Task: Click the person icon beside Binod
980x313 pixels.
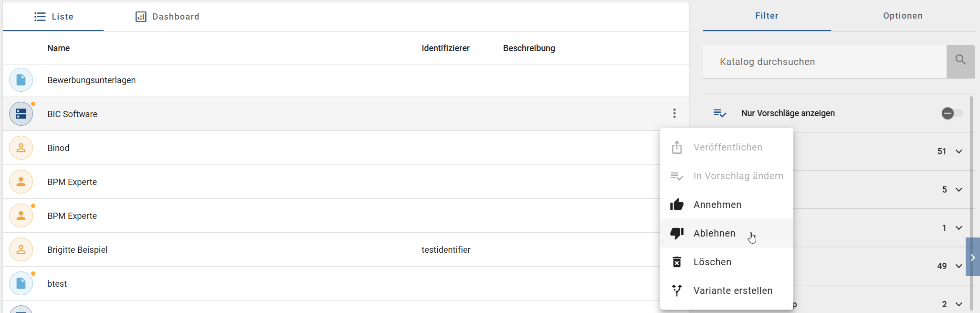Action: [x=21, y=148]
